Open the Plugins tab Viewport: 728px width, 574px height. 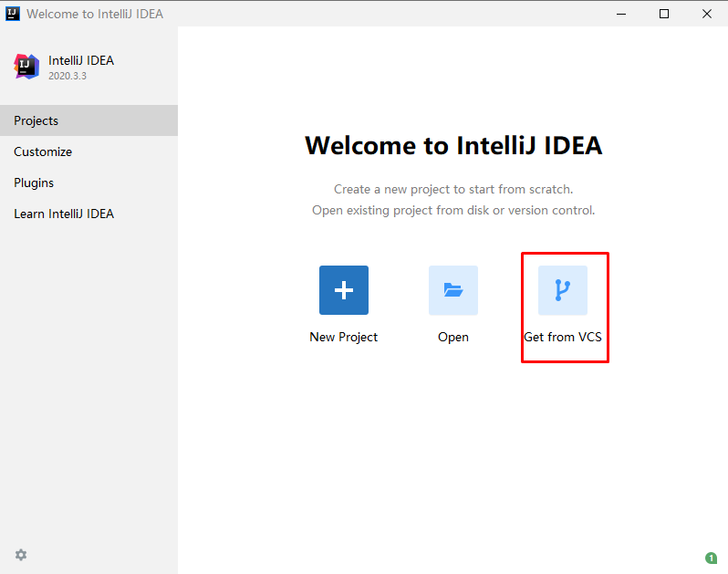point(88,183)
